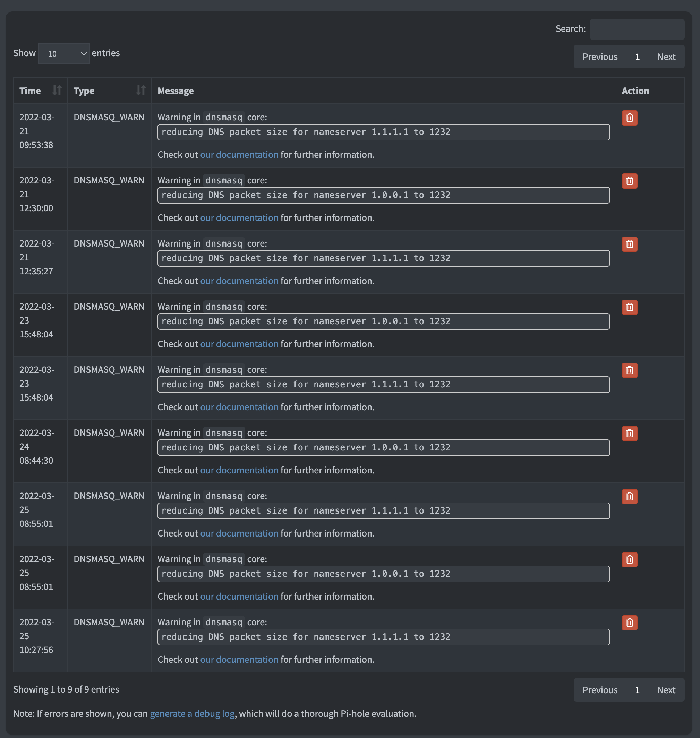Click Previous in the bottom pagination
The height and width of the screenshot is (738, 700).
click(600, 689)
